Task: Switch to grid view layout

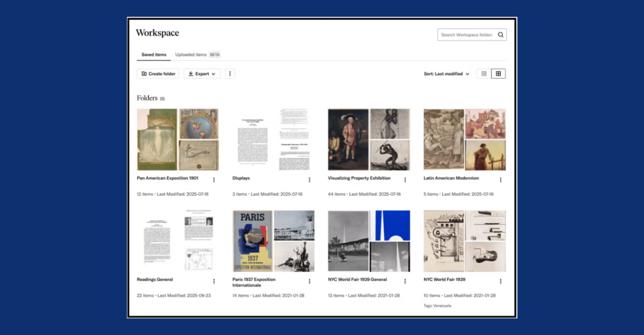Action: point(498,74)
